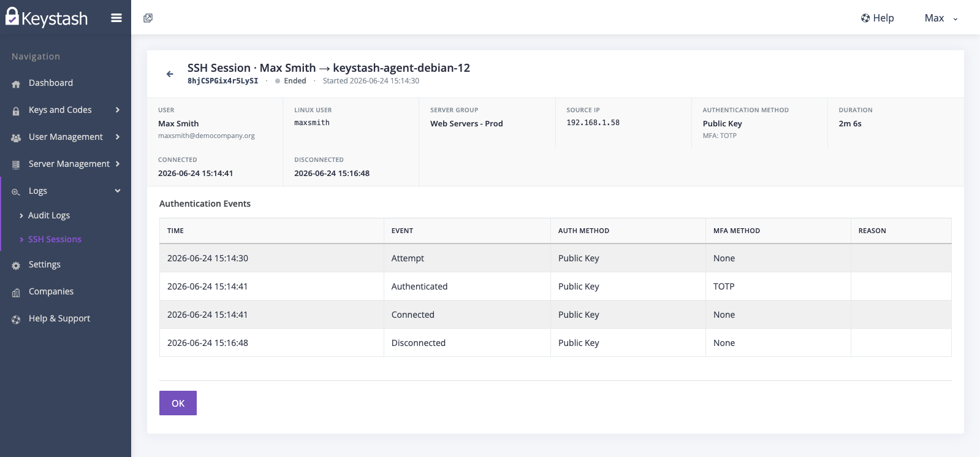
Task: Click the Help lifebuoy icon in header
Action: pyautogui.click(x=865, y=18)
